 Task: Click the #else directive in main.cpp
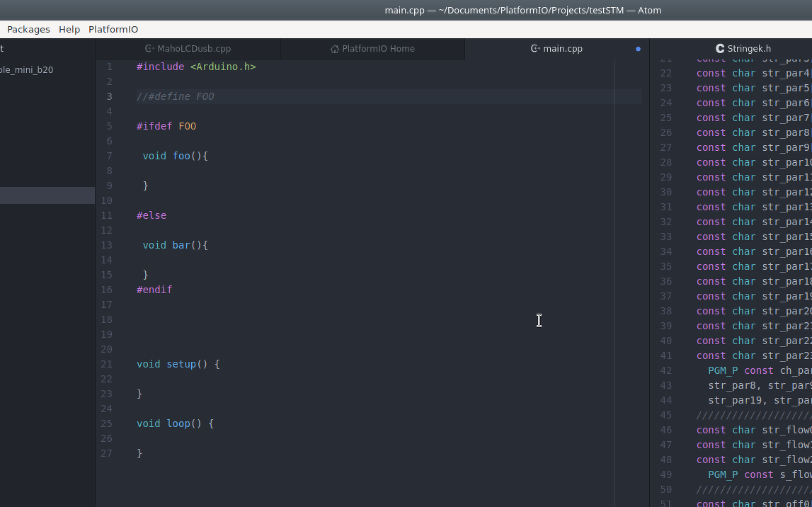point(151,215)
